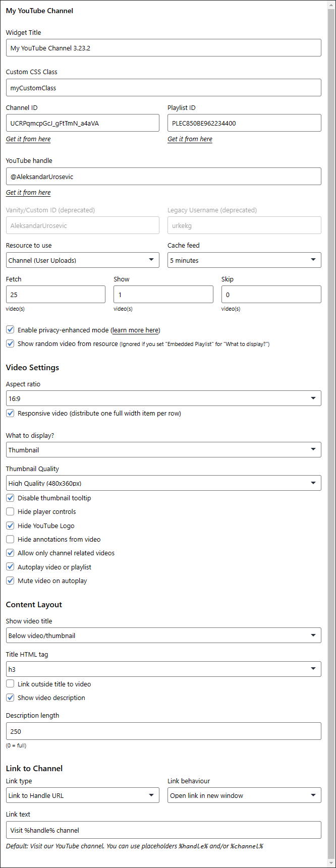The height and width of the screenshot is (868, 336).
Task: Expand the Cache feed dropdown
Action: [x=244, y=260]
